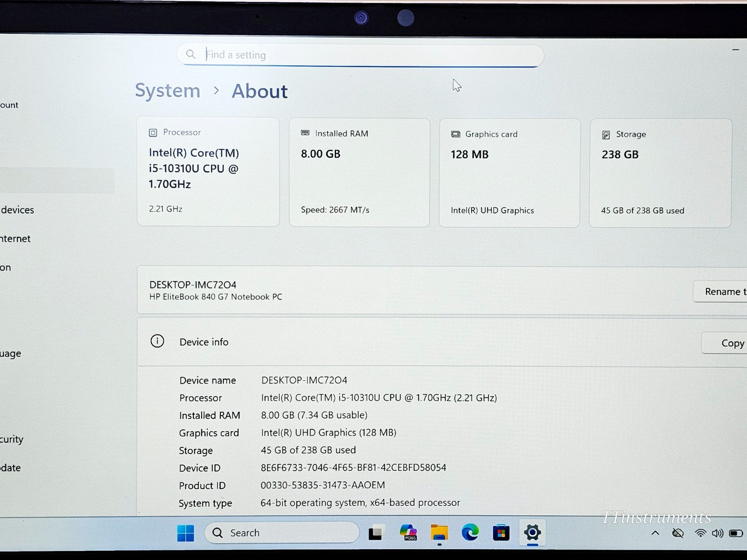Click the crossed-out cloud icon in the system tray
This screenshot has height=560, width=747.
point(678,533)
